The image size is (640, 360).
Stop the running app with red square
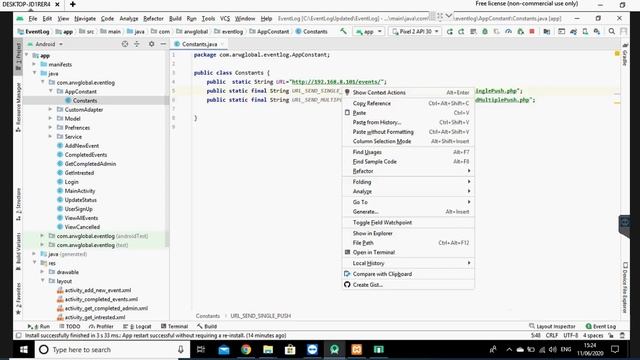pyautogui.click(x=532, y=31)
